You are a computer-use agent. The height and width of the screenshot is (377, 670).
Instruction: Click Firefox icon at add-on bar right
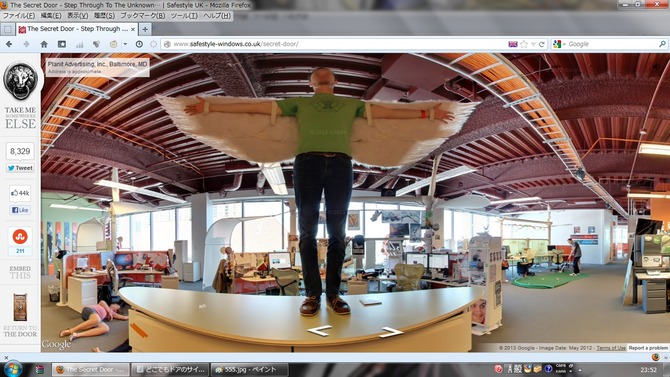655,357
